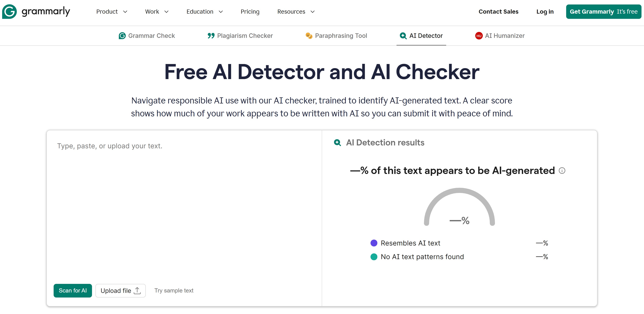
Task: Click the info icon beside AI-generated heading
Action: tap(562, 171)
